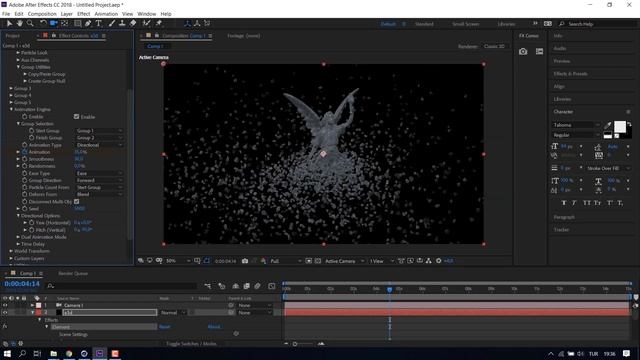Select the Pen tool
The image size is (640, 360).
(x=88, y=24)
